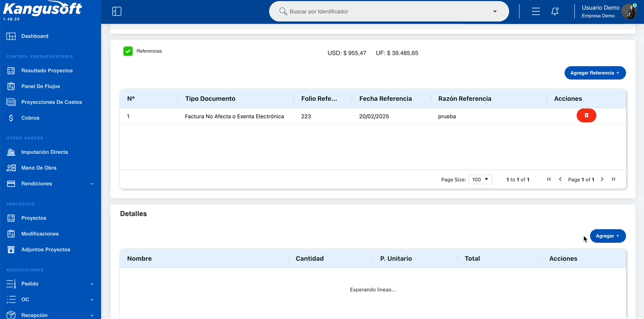
Task: Expand the Pedido submenu chevron
Action: pyautogui.click(x=92, y=284)
